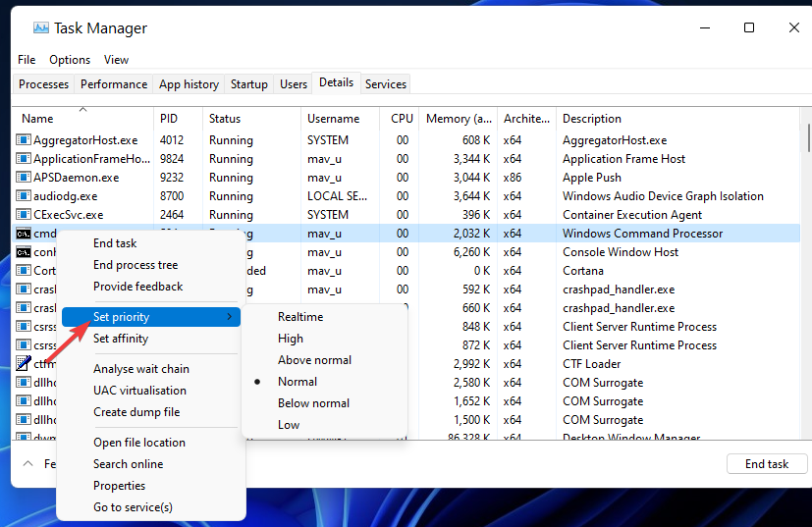
Task: Choose Create dump file
Action: (136, 412)
